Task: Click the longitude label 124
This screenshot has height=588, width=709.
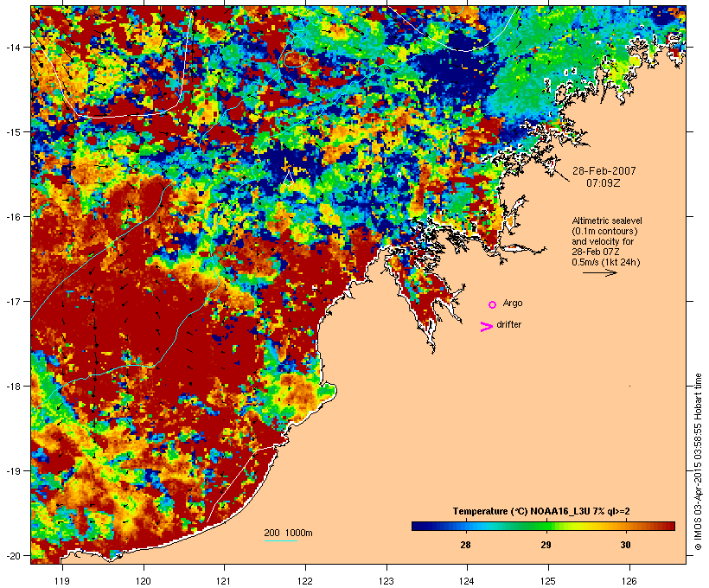Action: [467, 581]
